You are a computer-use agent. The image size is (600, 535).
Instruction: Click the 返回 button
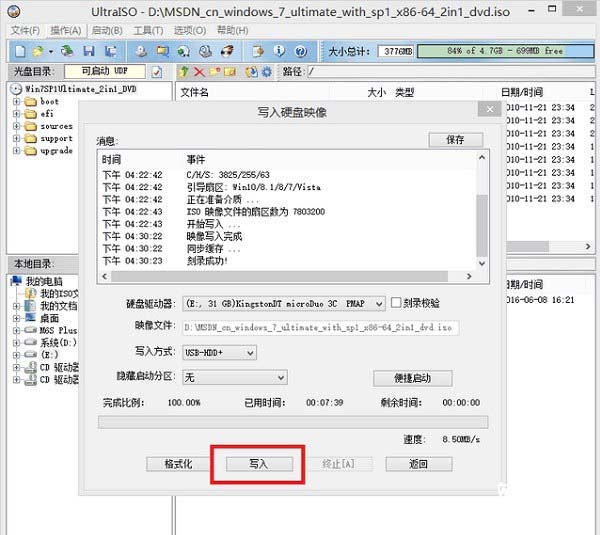419,464
